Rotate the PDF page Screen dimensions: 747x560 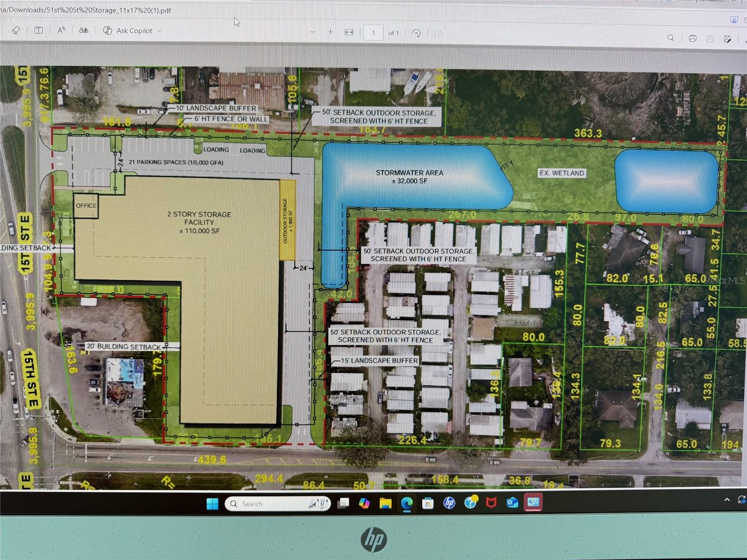coord(417,33)
